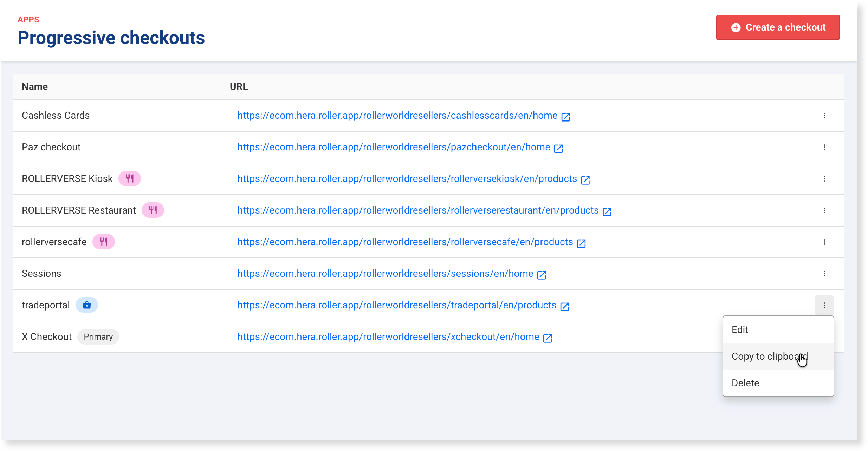Click the Create a checkout button

[x=778, y=27]
